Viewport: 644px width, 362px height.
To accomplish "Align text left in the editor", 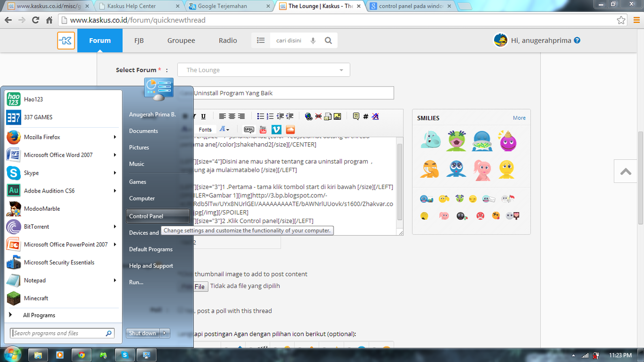I will (x=222, y=117).
